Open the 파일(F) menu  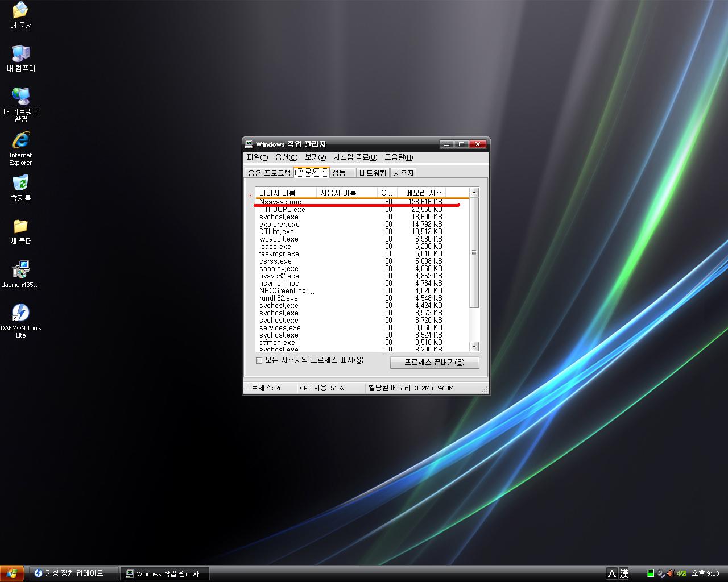click(x=257, y=157)
